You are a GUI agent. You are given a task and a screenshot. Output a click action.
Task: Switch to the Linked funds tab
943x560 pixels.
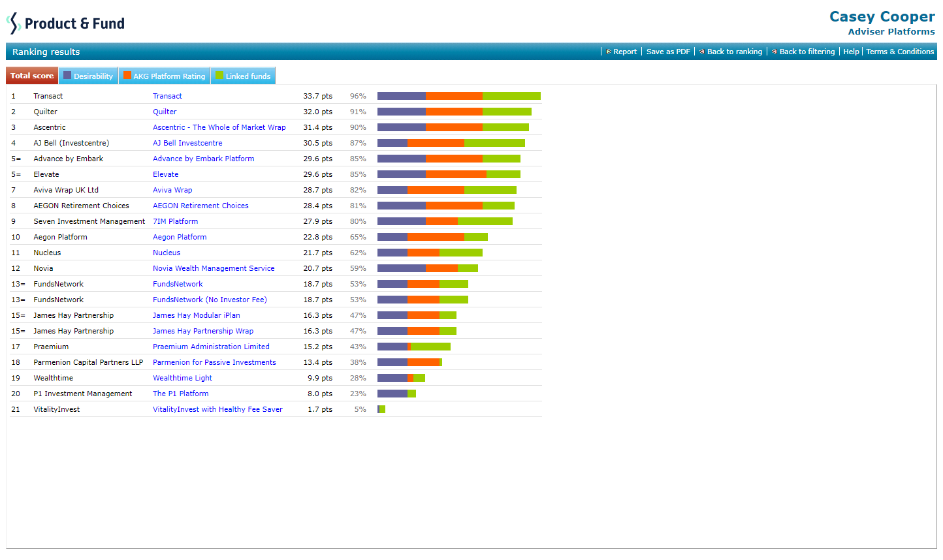(x=243, y=76)
